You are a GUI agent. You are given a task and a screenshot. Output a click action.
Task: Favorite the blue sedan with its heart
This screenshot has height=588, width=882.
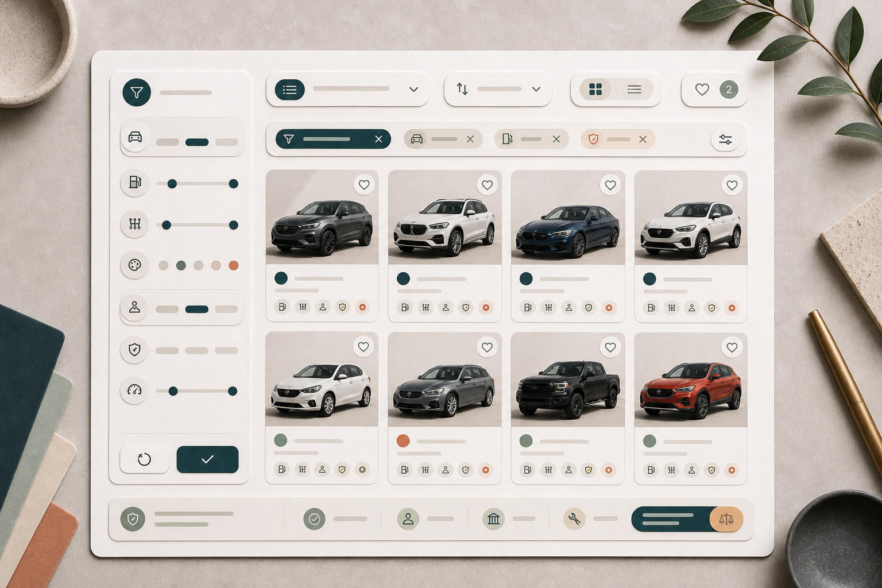coord(610,185)
